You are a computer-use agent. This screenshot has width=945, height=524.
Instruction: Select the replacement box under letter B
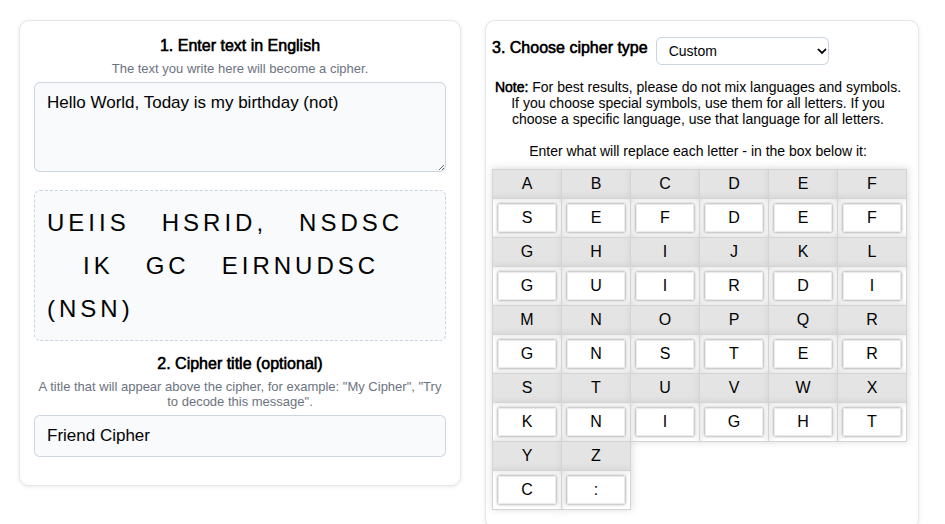(595, 218)
